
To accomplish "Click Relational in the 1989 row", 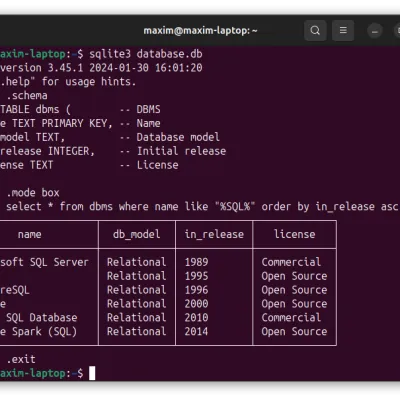I will click(137, 262).
